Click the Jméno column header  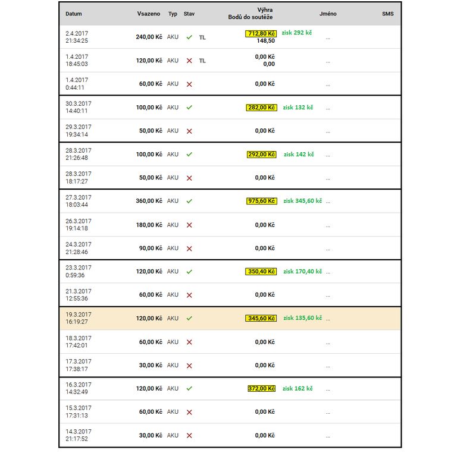(x=328, y=14)
